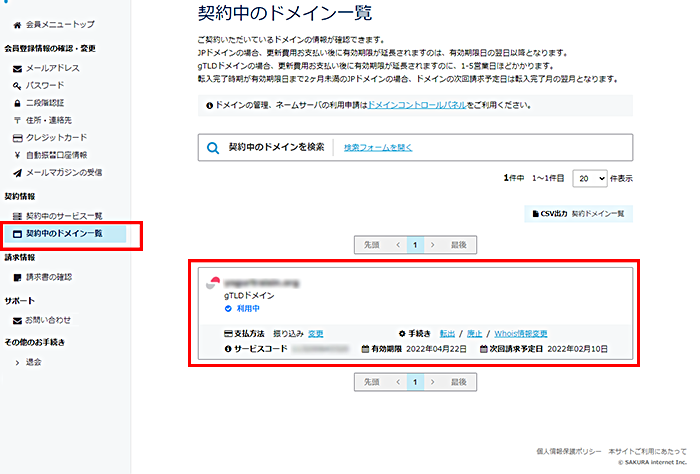Click the envelope icon beside お問い合わせ
Screen dimensions: 700x474
coord(17,320)
